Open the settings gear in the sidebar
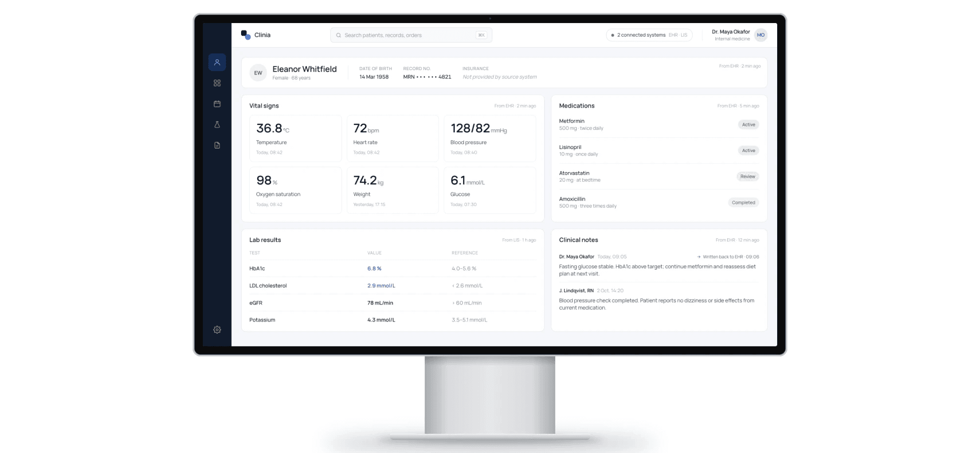 pyautogui.click(x=217, y=330)
